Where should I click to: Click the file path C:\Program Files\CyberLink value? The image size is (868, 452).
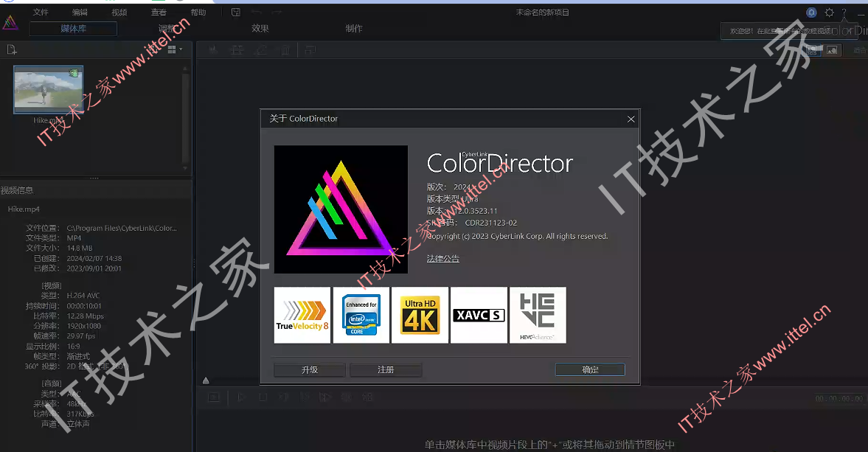click(122, 228)
